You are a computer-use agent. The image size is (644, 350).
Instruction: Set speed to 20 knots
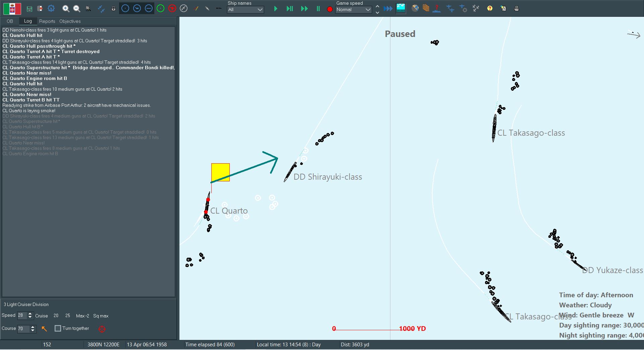[56, 316]
